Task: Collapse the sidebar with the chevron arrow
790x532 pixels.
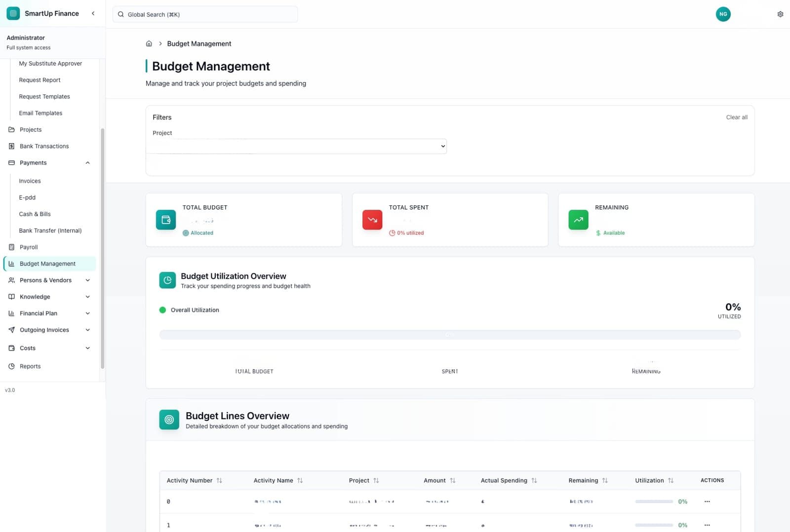Action: [93, 13]
